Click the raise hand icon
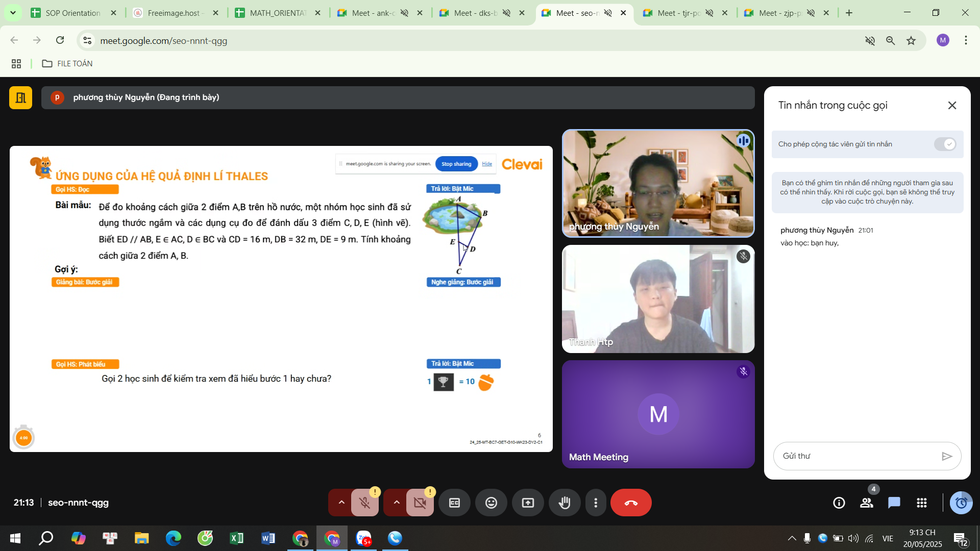Image resolution: width=980 pixels, height=551 pixels. pos(565,503)
